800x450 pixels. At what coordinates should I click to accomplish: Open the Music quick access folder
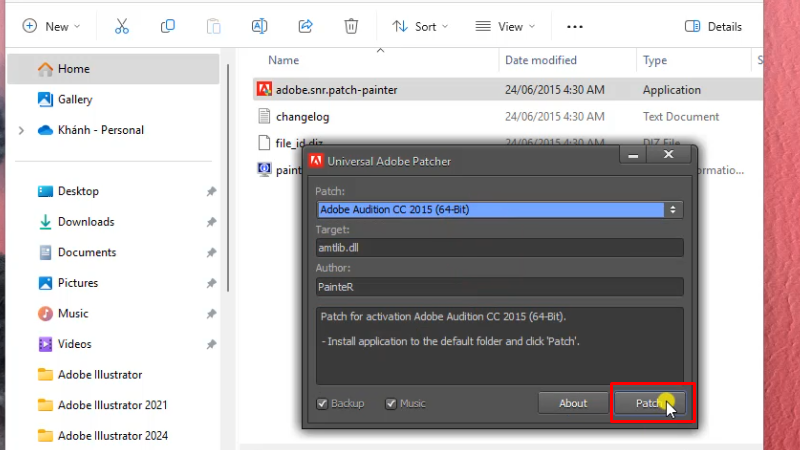pos(73,314)
